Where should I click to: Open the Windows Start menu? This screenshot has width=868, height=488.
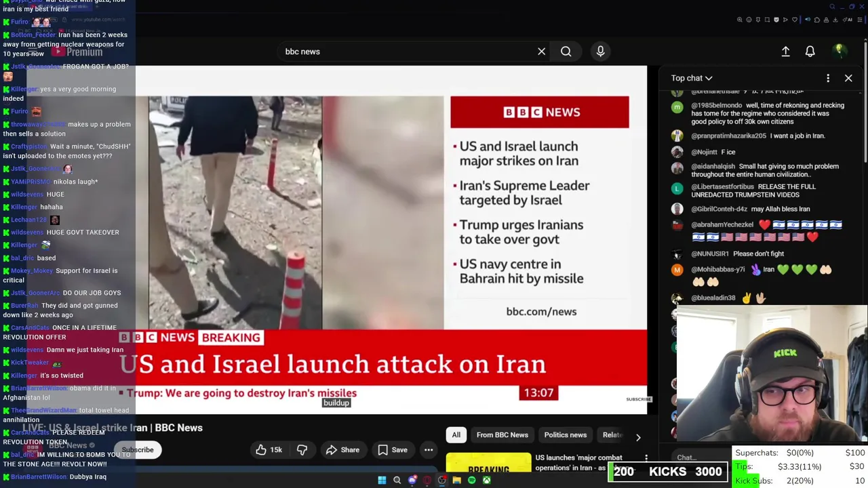[x=382, y=480]
